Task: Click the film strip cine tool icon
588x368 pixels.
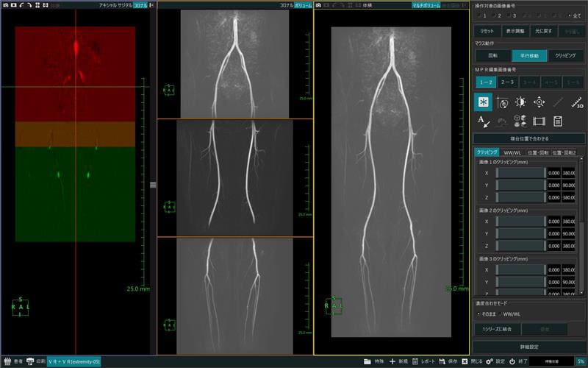Action: [x=539, y=121]
